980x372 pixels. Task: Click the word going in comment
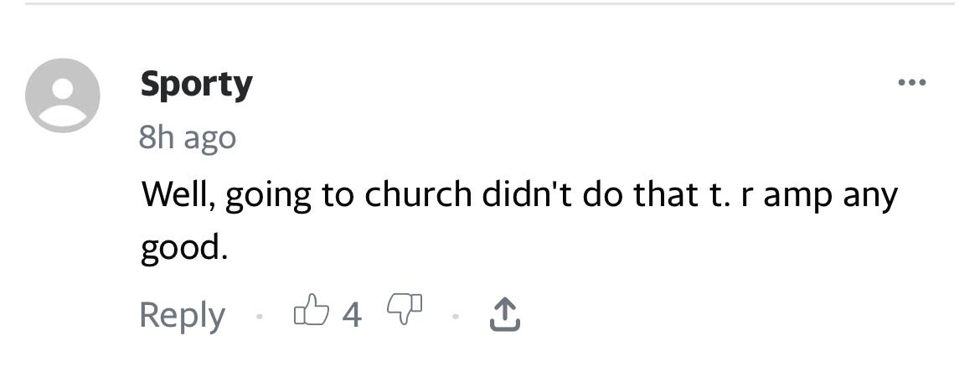point(268,198)
